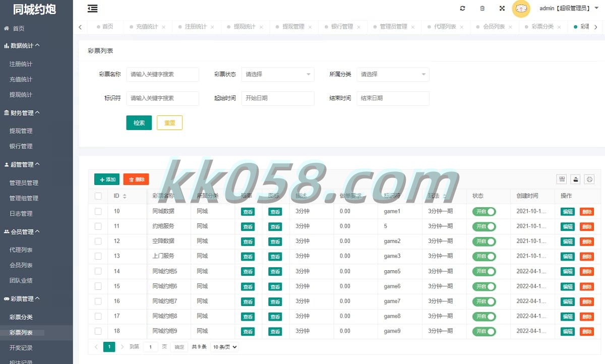Click the export icon above the table
This screenshot has height=364, width=605.
576,179
